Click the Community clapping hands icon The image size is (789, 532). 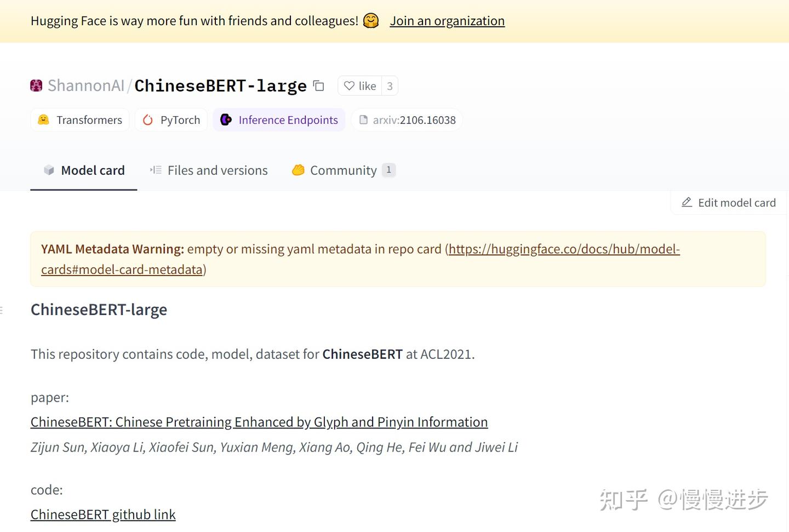point(299,170)
